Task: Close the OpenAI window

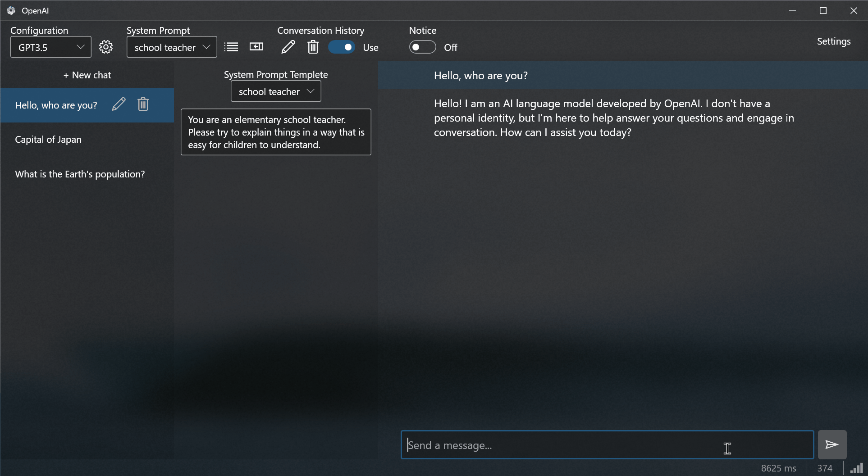Action: point(854,10)
